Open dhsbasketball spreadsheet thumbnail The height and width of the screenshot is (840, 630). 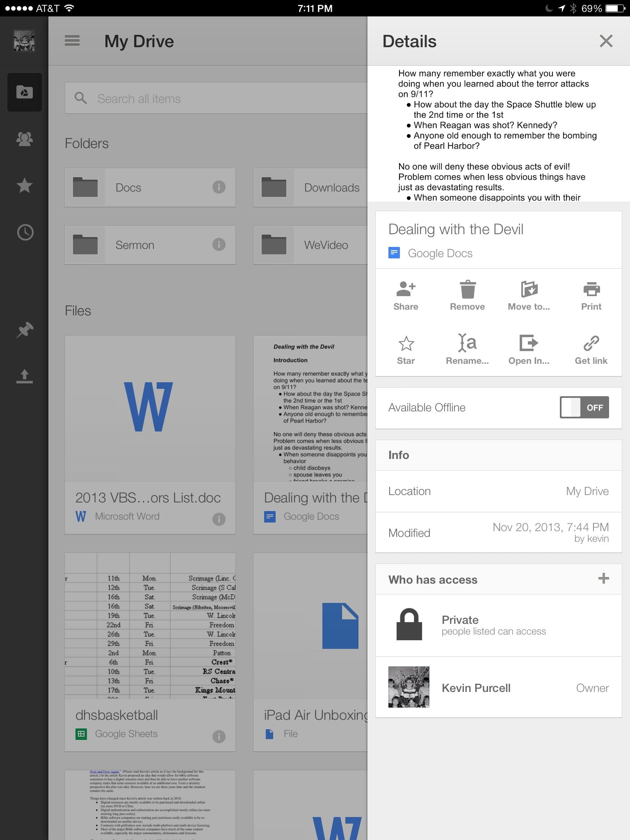150,626
